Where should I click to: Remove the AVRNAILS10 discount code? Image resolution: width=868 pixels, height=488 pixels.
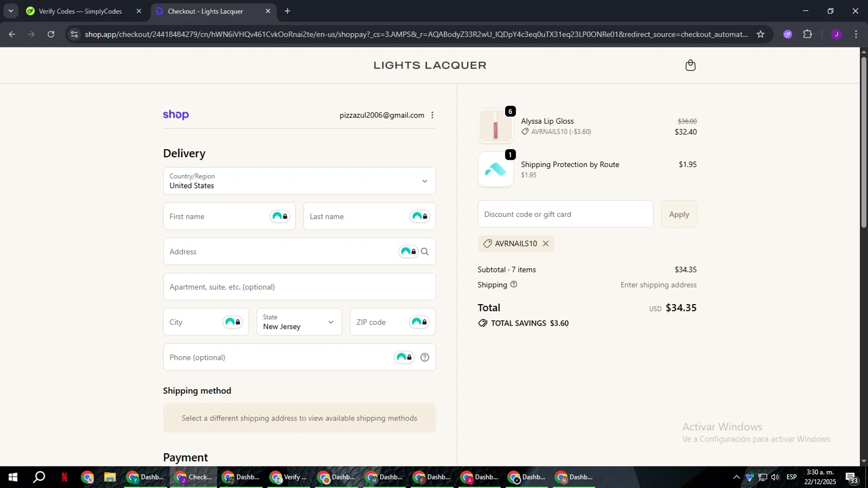546,243
